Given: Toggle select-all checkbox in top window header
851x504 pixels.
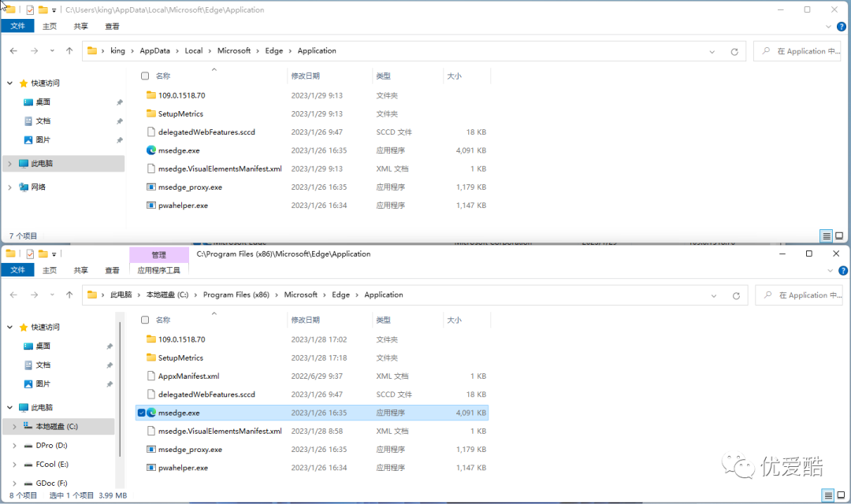Looking at the screenshot, I should [145, 76].
